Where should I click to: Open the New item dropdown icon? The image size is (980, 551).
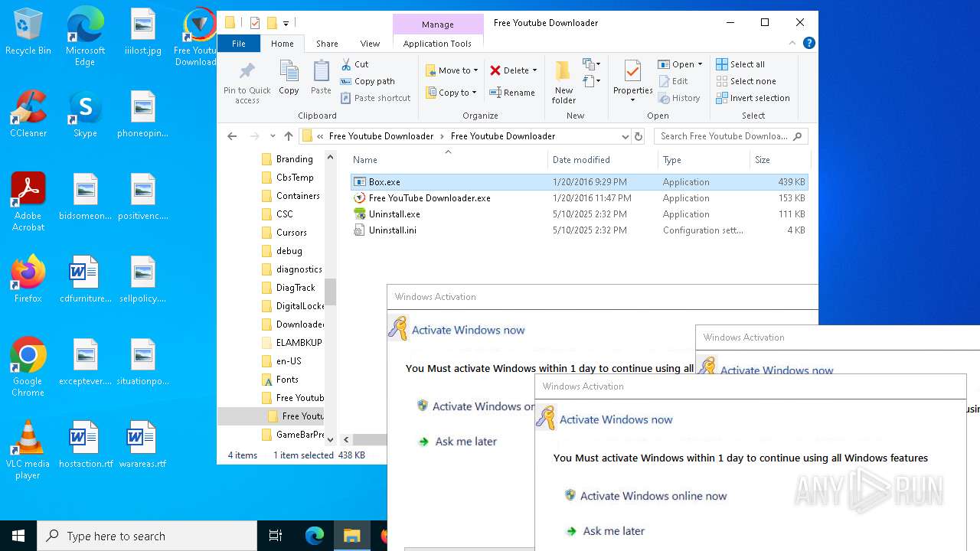pyautogui.click(x=591, y=64)
